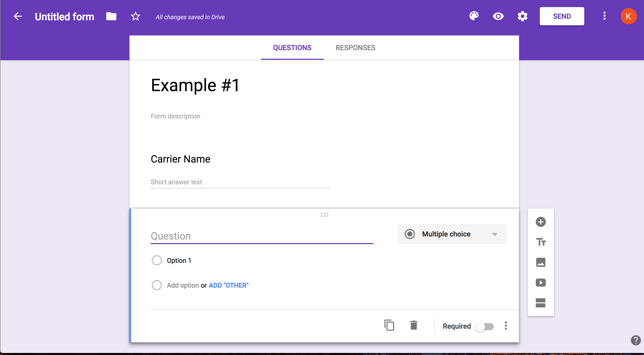This screenshot has height=355, width=644.
Task: Click the back arrow to leave the form
Action: [x=18, y=16]
